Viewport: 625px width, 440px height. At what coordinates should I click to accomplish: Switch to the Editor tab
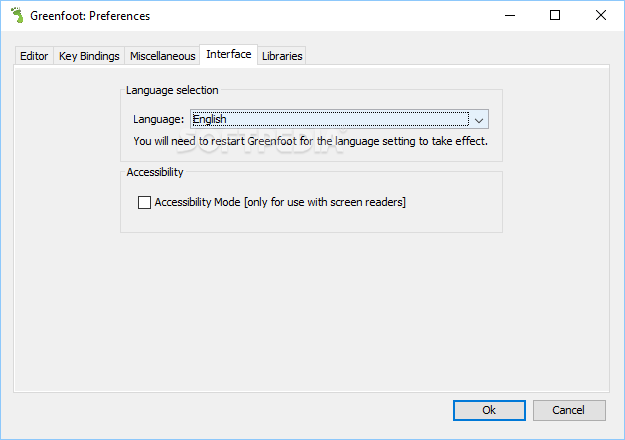34,56
